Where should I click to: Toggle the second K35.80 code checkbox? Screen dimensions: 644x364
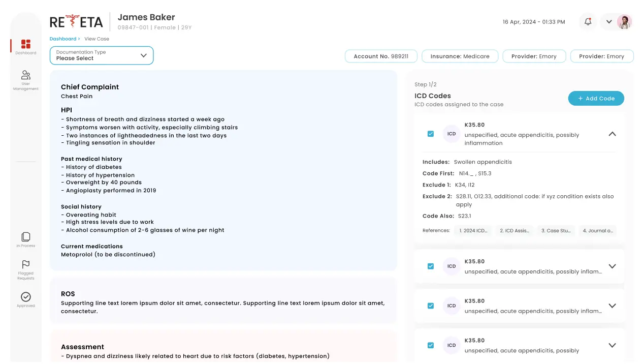(431, 266)
